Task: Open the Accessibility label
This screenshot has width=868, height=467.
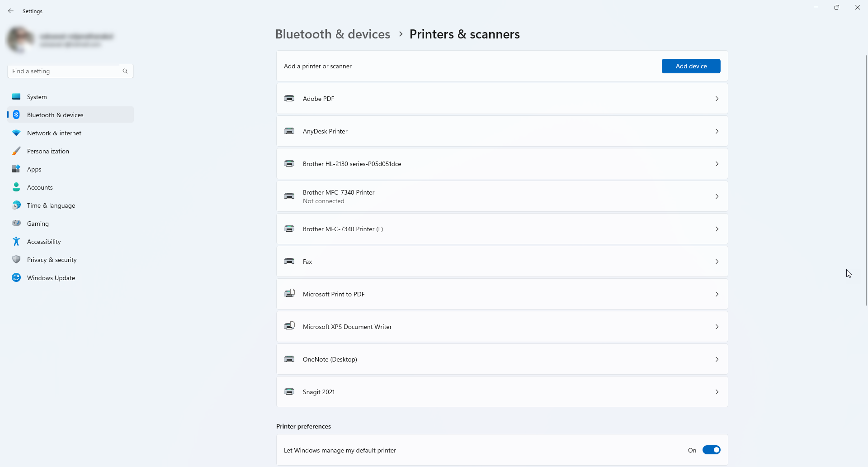Action: 44,242
